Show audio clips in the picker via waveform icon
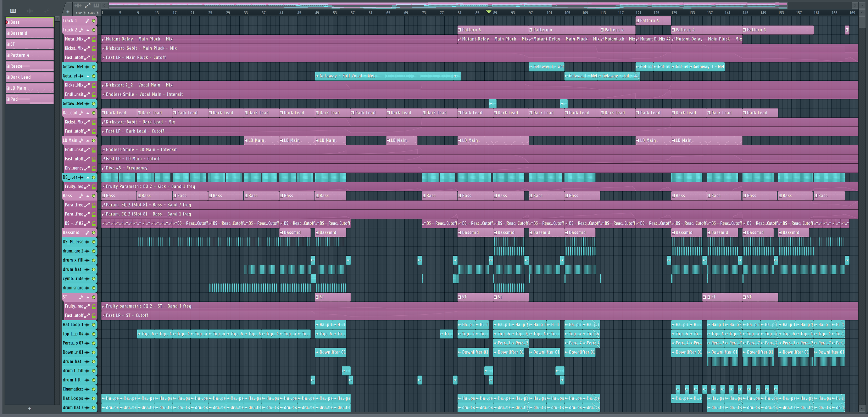The width and height of the screenshot is (868, 417). click(30, 11)
